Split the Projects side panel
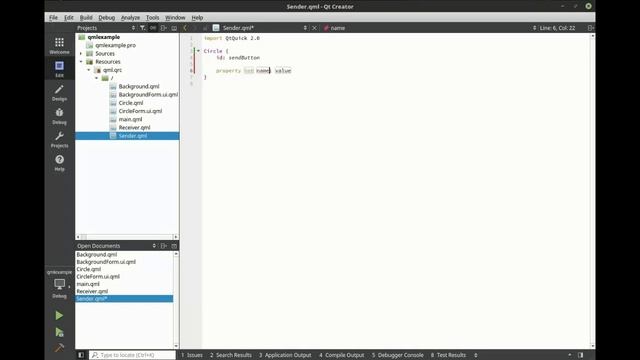 click(164, 28)
